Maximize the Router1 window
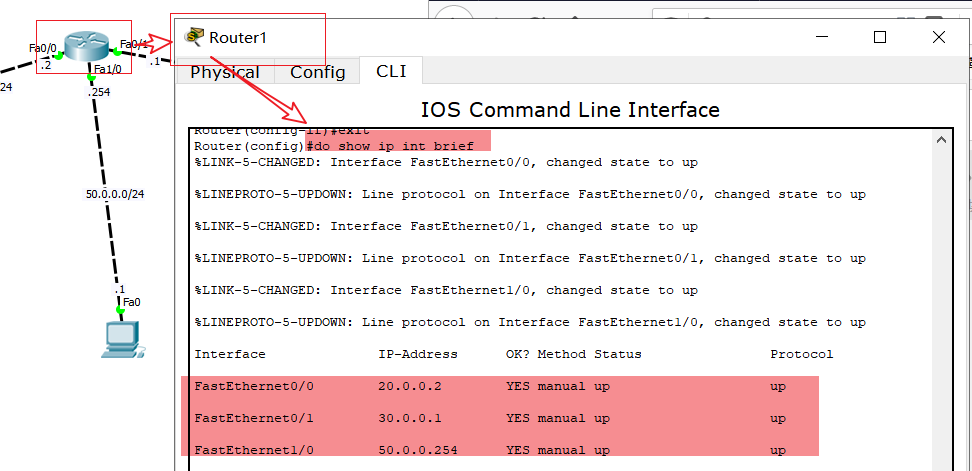 (880, 37)
